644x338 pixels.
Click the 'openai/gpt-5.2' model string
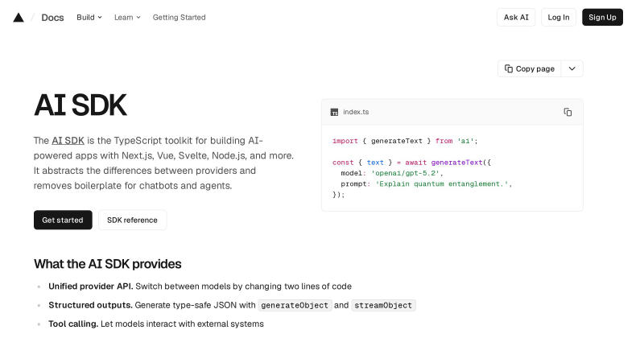[x=405, y=173]
